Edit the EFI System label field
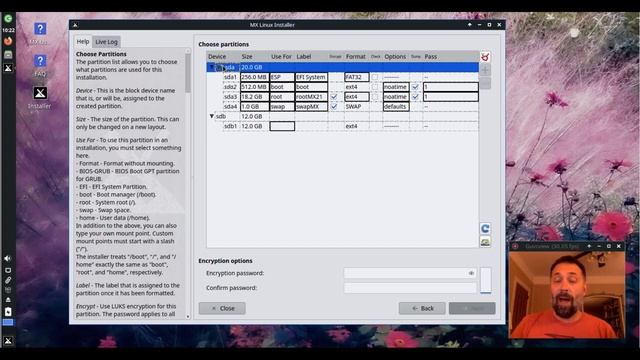 click(311, 77)
